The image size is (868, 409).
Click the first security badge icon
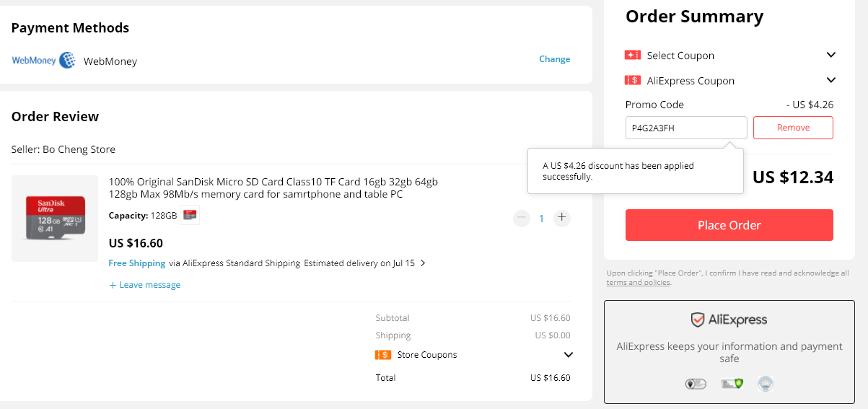(696, 384)
